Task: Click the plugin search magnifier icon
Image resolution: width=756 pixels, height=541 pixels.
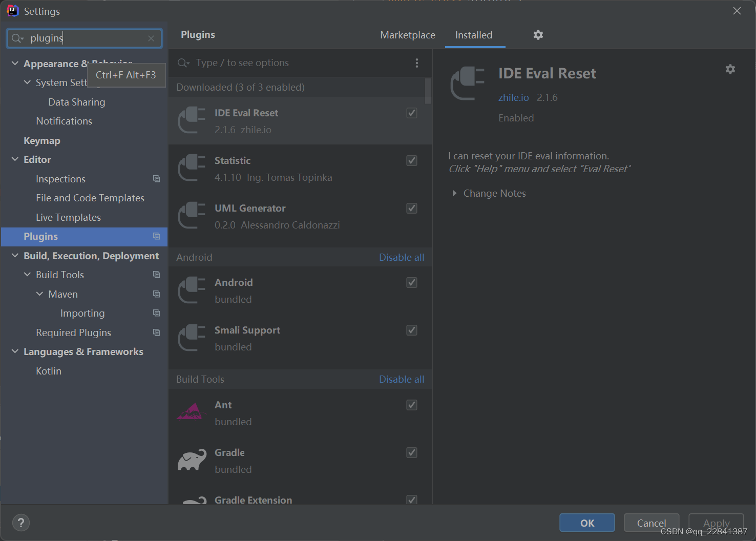Action: point(183,63)
